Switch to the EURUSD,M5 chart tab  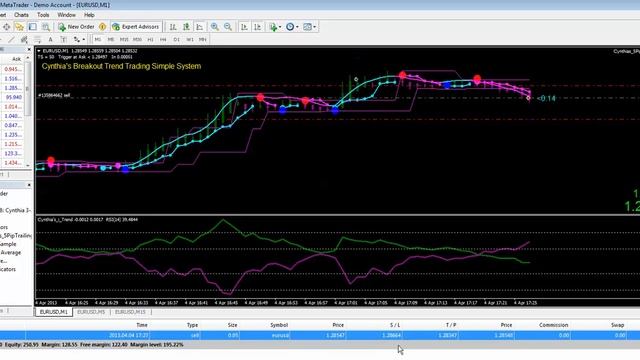[x=91, y=312]
